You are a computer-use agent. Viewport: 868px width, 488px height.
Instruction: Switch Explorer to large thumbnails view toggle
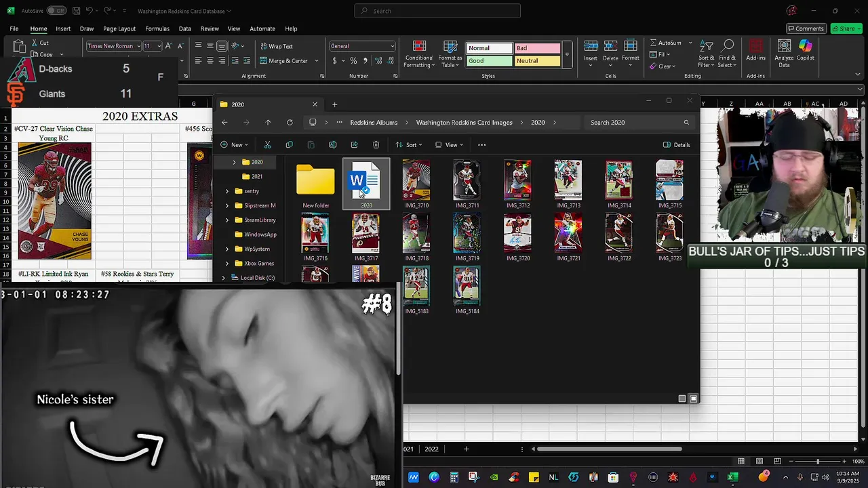(693, 399)
